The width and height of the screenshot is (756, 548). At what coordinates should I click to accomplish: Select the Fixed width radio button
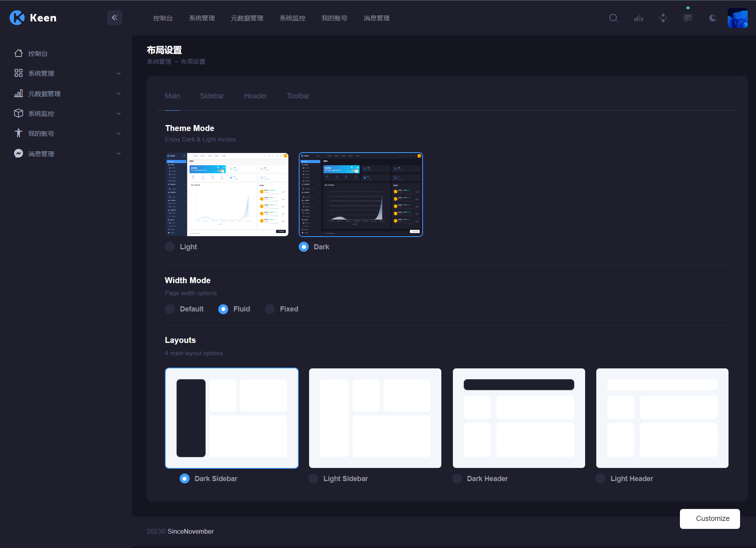coord(270,309)
